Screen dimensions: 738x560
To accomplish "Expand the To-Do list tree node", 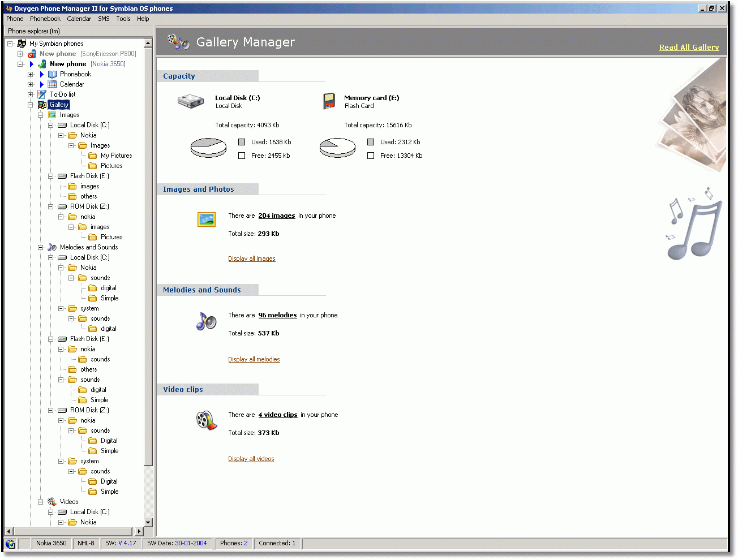I will point(30,94).
